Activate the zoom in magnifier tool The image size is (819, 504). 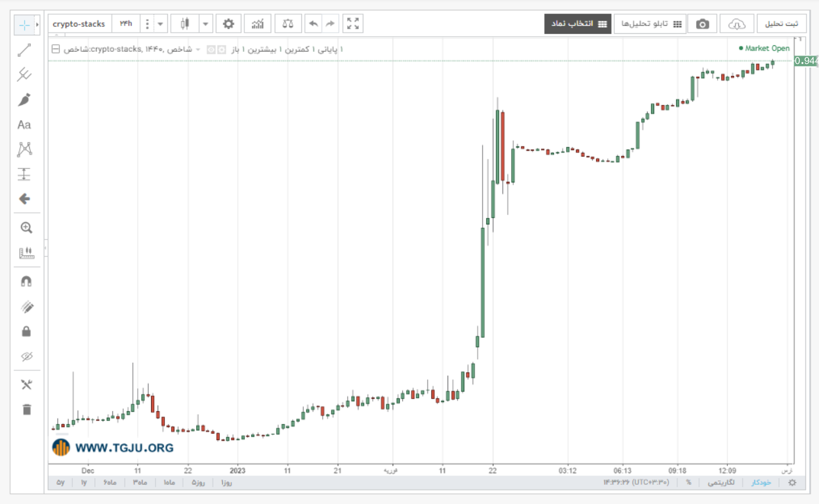pos(26,228)
